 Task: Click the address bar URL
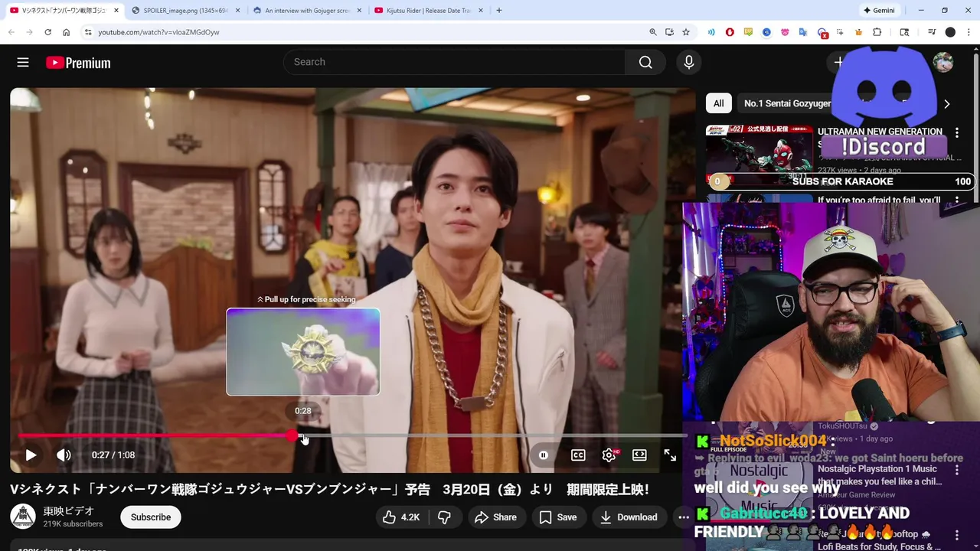tap(158, 32)
